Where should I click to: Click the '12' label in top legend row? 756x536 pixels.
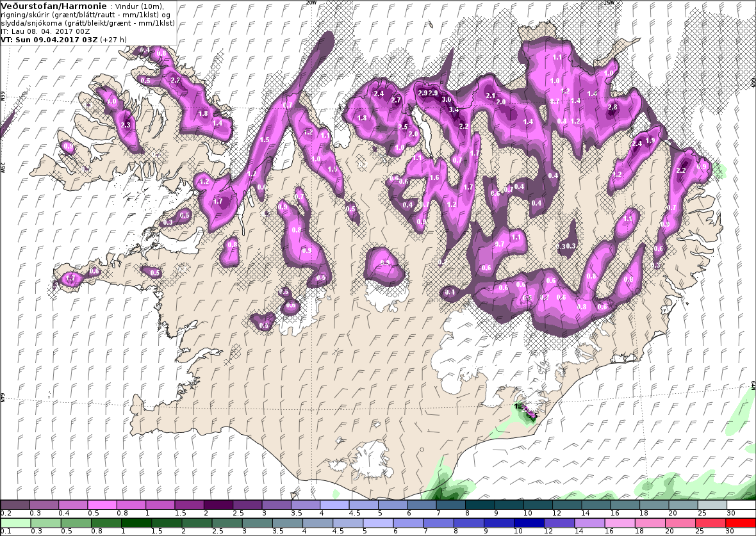[x=557, y=514]
